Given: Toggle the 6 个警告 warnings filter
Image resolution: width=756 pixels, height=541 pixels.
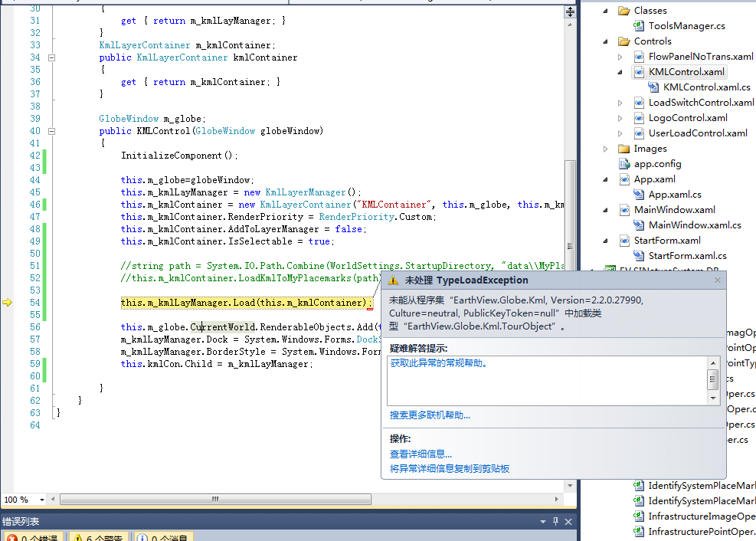Looking at the screenshot, I should (99, 536).
